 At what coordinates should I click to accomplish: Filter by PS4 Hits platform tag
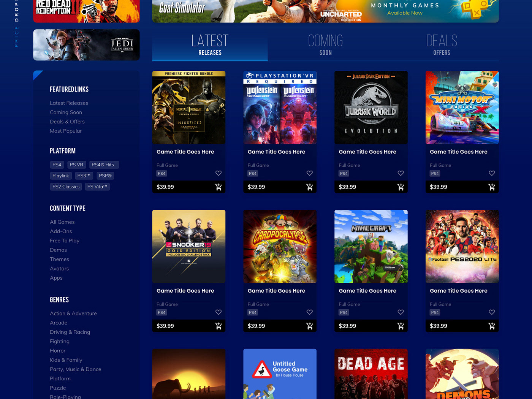click(104, 165)
